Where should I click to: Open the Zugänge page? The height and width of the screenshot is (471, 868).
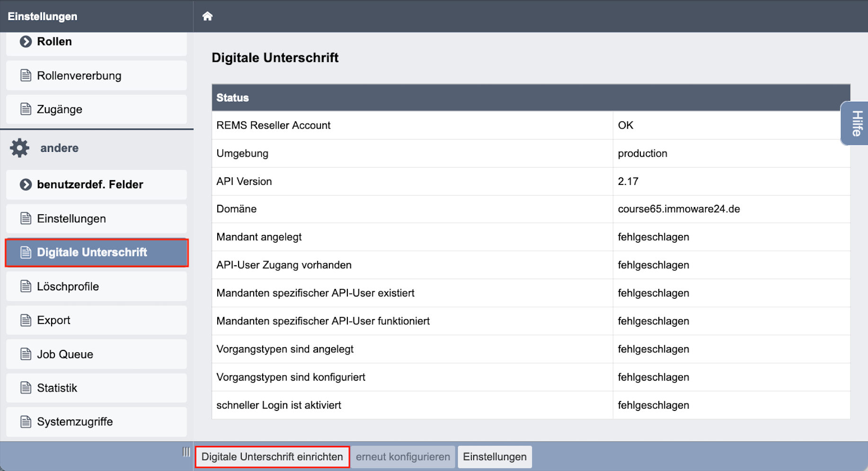97,109
